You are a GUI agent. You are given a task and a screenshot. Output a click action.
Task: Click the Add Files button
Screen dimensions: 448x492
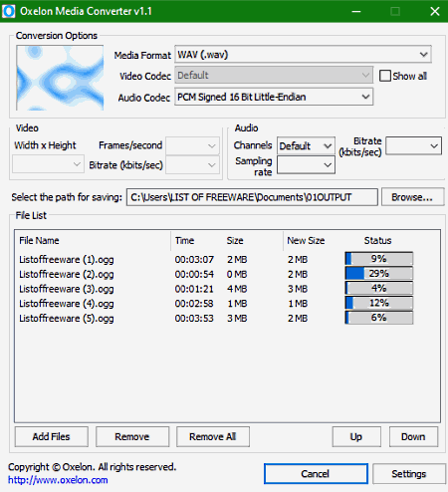[52, 436]
